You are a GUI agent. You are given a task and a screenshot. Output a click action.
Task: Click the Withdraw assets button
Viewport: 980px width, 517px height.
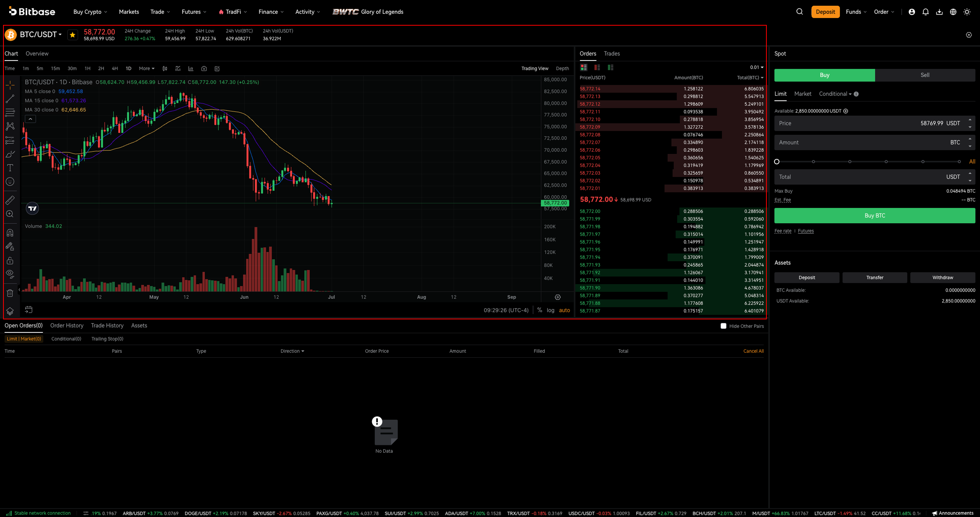(942, 278)
